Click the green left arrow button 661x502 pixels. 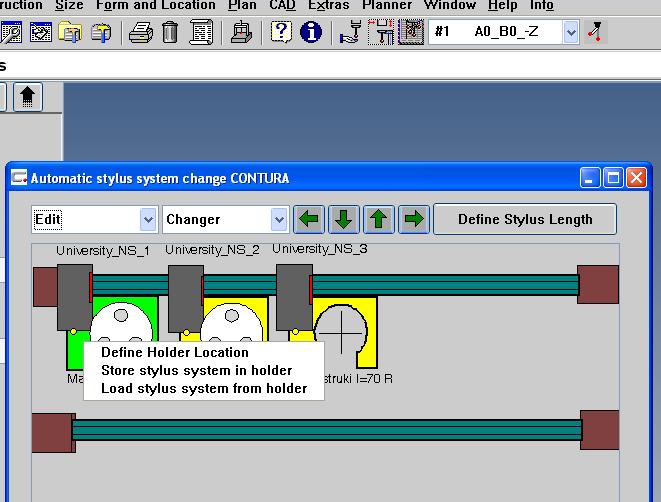pyautogui.click(x=309, y=219)
